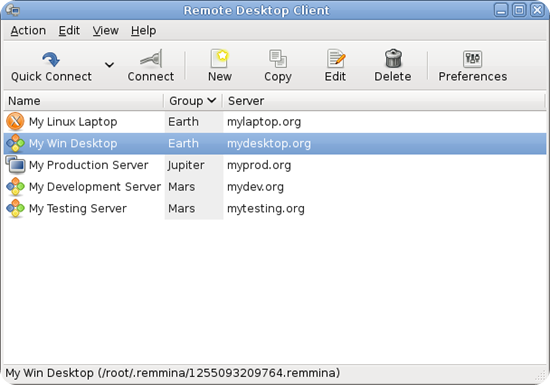The width and height of the screenshot is (550, 385).
Task: Click the window resize grip in the status bar
Action: click(541, 376)
